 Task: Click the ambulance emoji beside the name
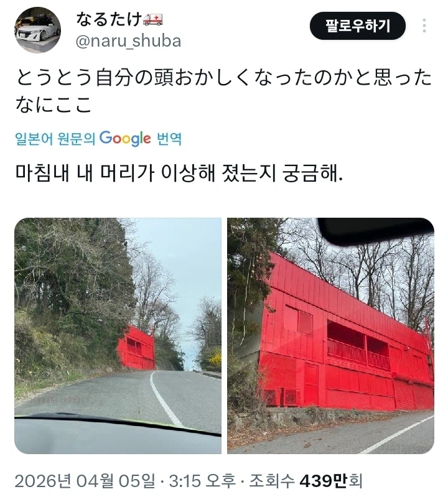pyautogui.click(x=152, y=19)
